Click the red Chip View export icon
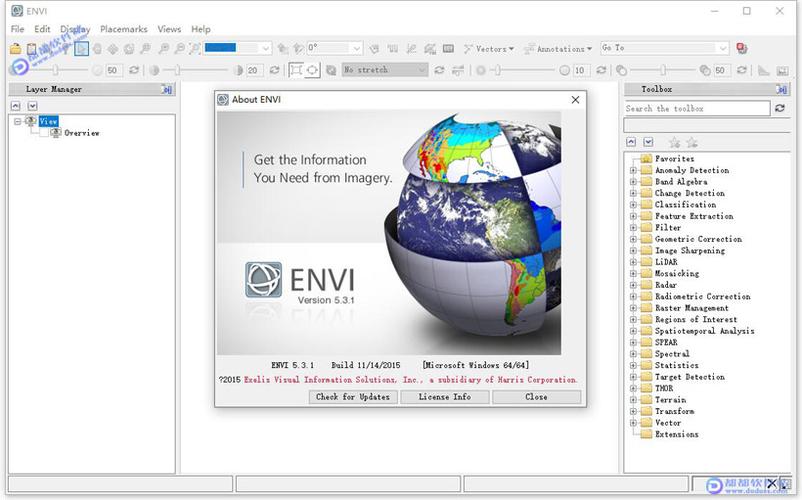The height and width of the screenshot is (500, 802). [x=742, y=49]
